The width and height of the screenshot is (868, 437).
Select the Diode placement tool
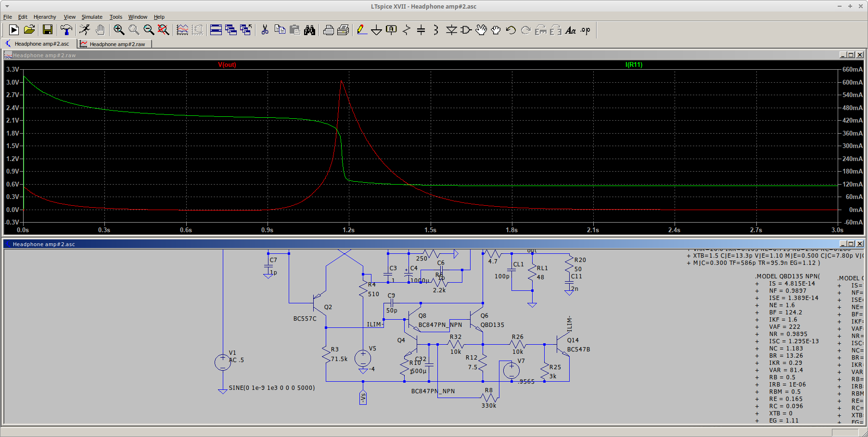(451, 30)
